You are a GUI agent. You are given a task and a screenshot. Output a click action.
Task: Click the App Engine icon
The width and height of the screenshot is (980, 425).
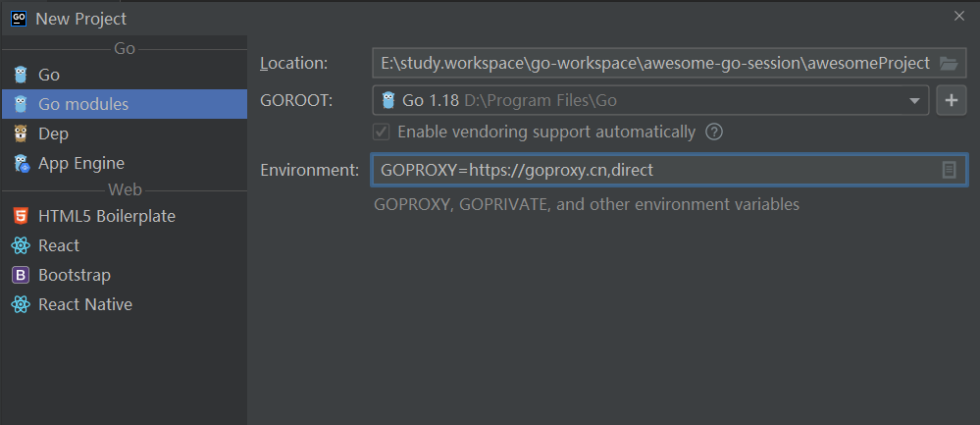tap(21, 164)
